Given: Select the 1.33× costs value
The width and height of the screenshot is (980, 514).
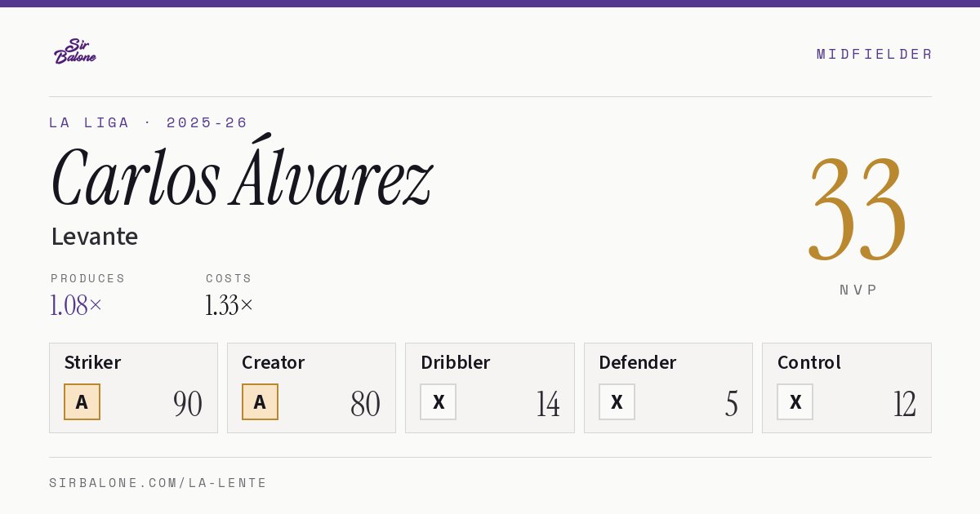Looking at the screenshot, I should [229, 305].
